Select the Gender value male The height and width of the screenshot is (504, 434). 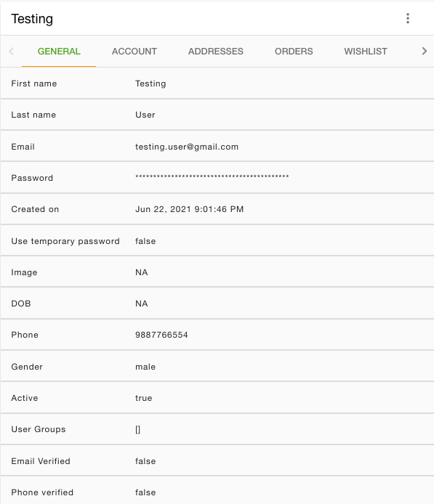pos(145,367)
